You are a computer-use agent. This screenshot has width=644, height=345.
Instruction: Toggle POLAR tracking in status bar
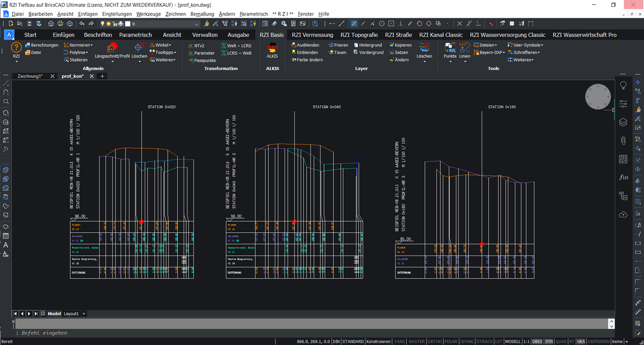[451, 342]
